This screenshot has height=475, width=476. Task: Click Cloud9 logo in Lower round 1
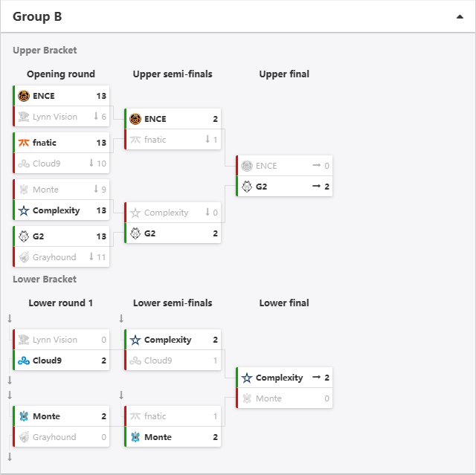24,361
